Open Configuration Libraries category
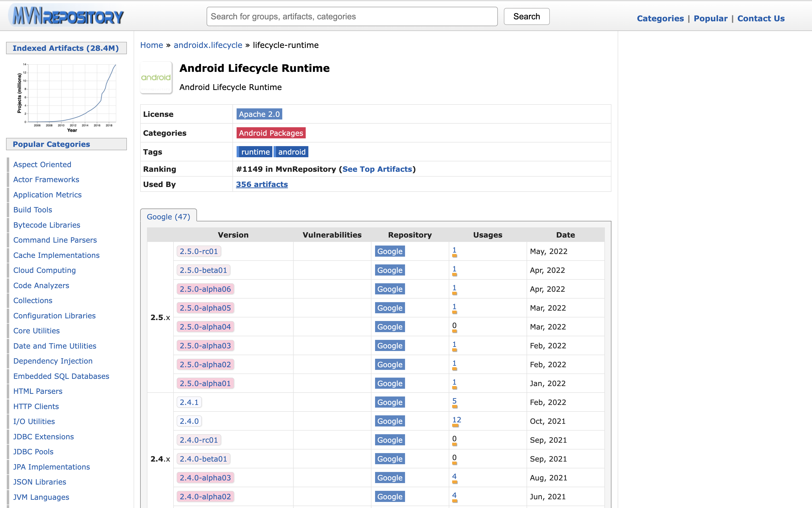Screen dimensions: 812x508 (54, 316)
